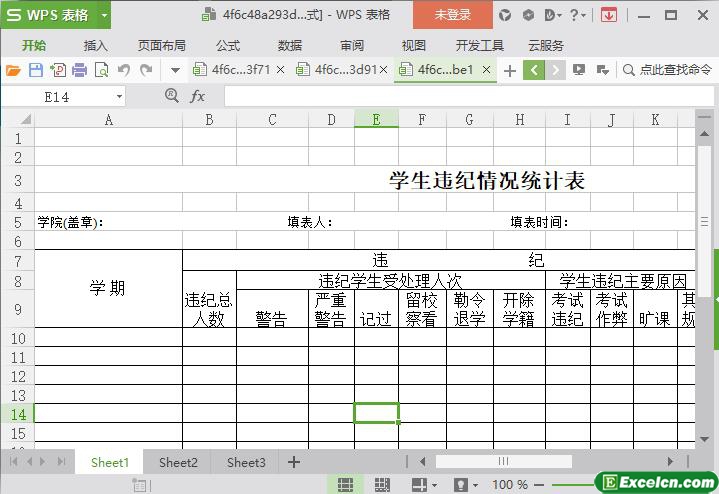Click the green previous-tab arrow button
This screenshot has width=719, height=494.
coord(534,70)
